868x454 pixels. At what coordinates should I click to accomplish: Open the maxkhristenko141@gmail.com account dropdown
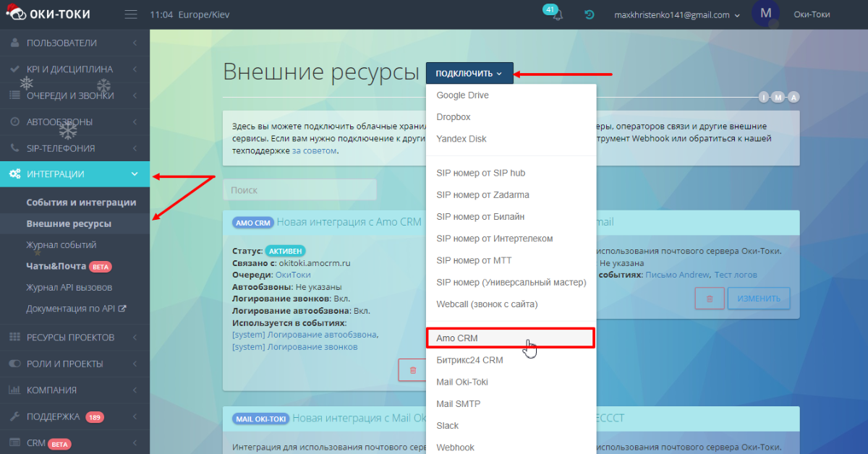pyautogui.click(x=676, y=14)
